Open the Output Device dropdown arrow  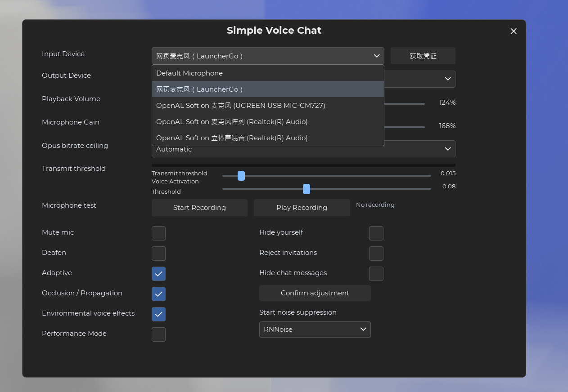(448, 79)
